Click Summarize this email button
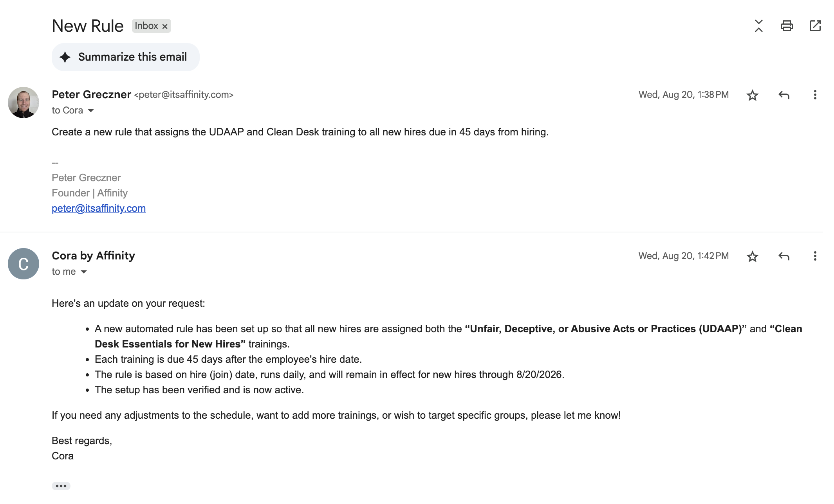834x504 pixels. click(x=125, y=57)
